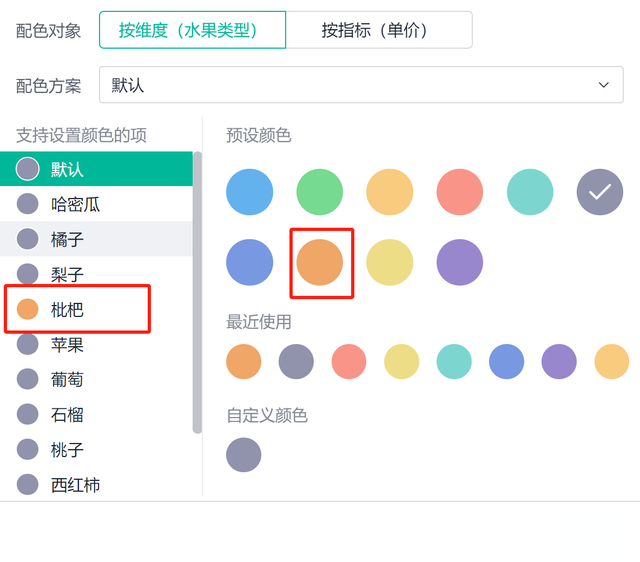This screenshot has width=640, height=562.
Task: Choose the teal preset color
Action: [x=530, y=192]
